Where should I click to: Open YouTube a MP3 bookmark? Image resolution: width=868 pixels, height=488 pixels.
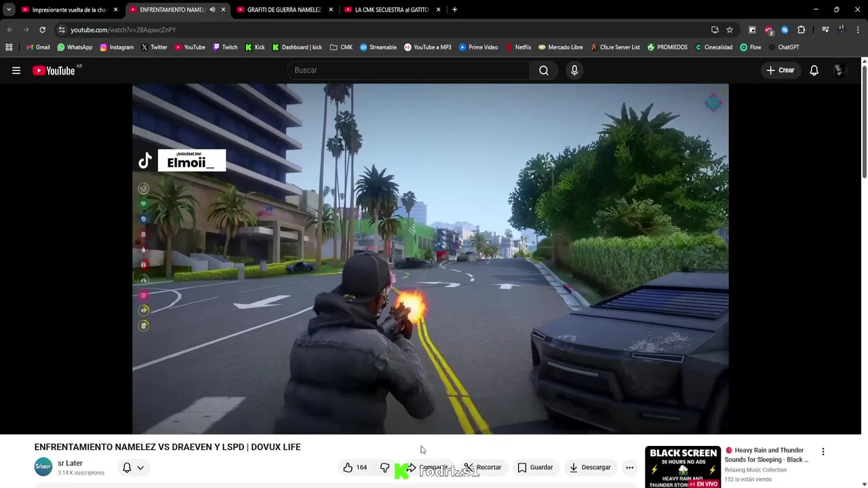click(x=427, y=47)
